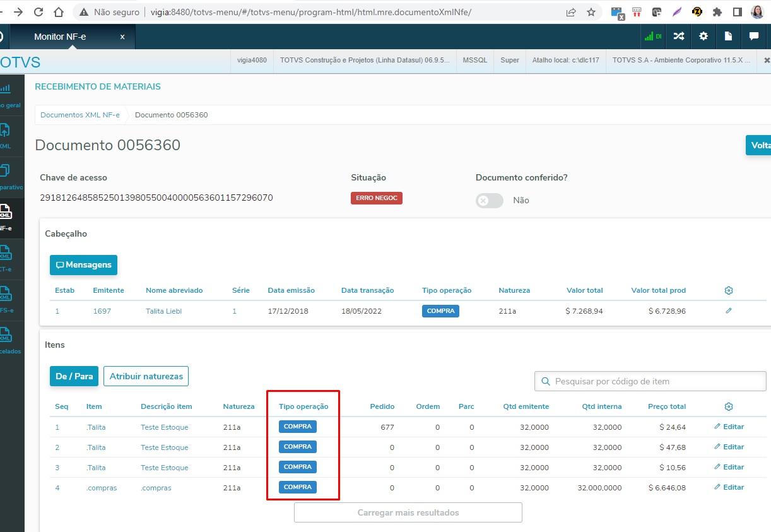
Task: Click the COMPRA badge on item Seq 4
Action: click(297, 487)
